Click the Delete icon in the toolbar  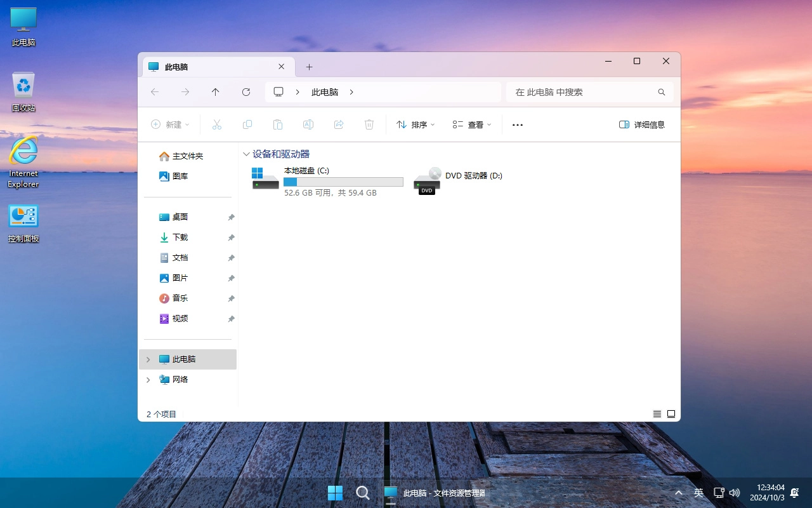[x=369, y=124]
